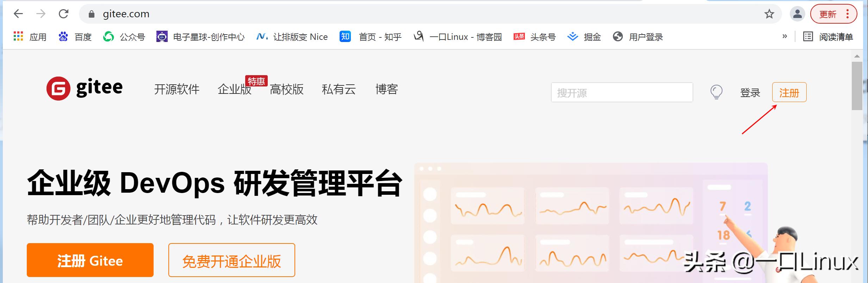Expand the hidden bookmarks chevron
Screen dimensions: 868x283
(785, 36)
